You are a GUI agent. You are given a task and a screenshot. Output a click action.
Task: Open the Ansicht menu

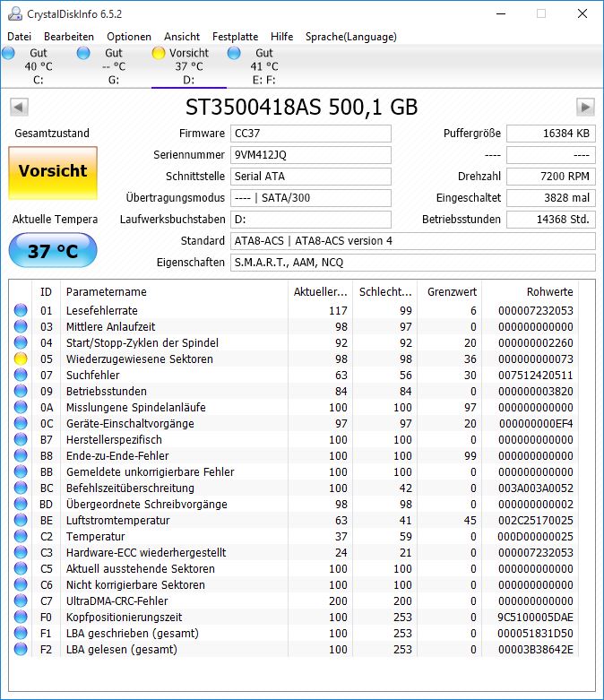182,37
